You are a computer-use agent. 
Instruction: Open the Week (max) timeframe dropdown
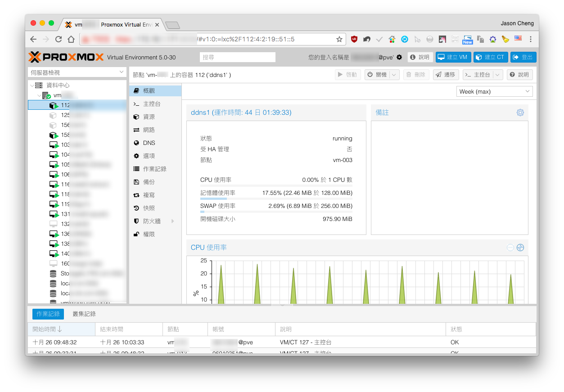[x=494, y=91]
